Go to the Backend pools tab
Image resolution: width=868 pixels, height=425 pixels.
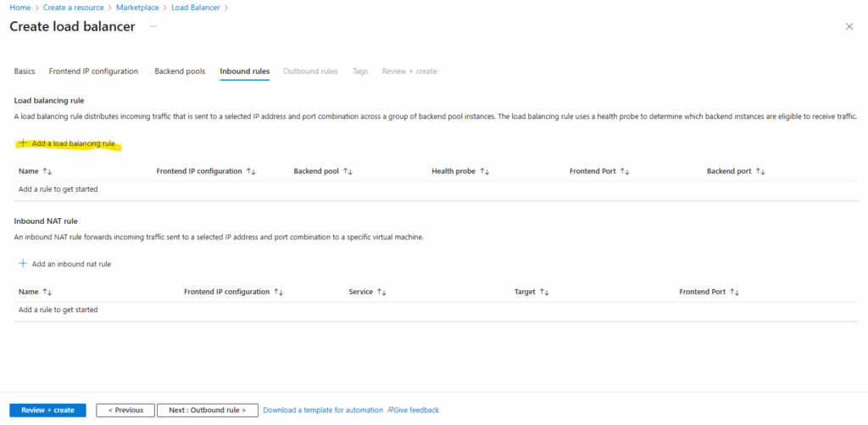[x=180, y=71]
